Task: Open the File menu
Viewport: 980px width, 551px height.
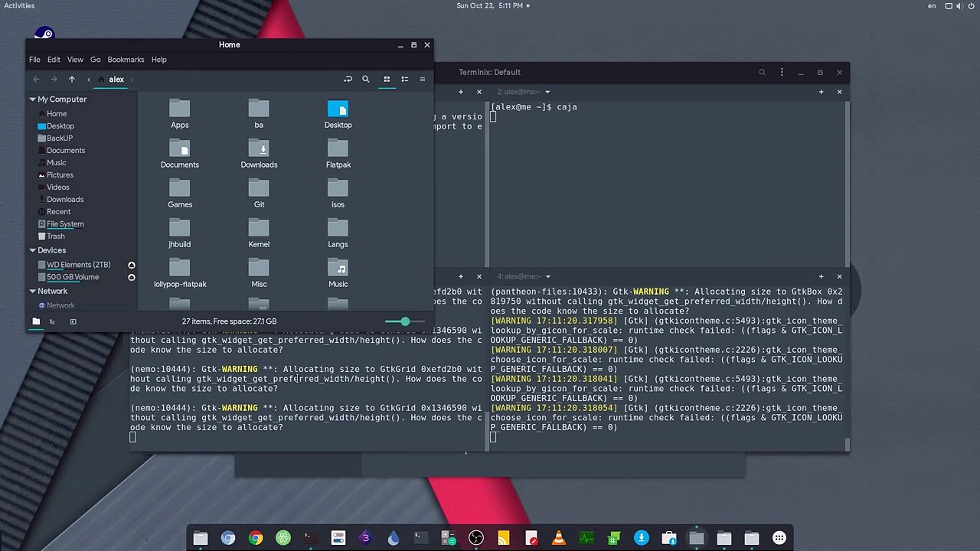Action: [34, 60]
